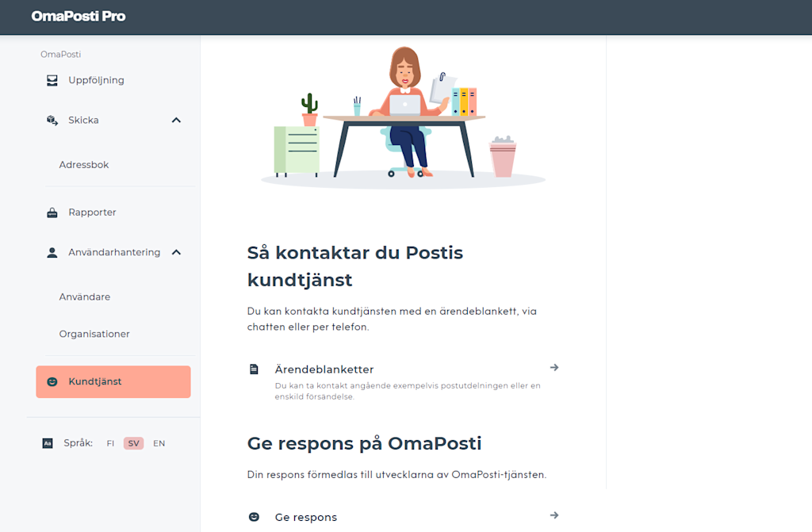
Task: Switch language to FI
Action: [110, 443]
